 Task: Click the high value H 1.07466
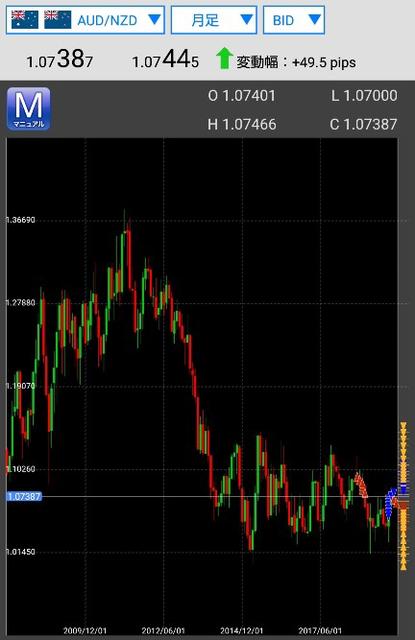coord(242,124)
